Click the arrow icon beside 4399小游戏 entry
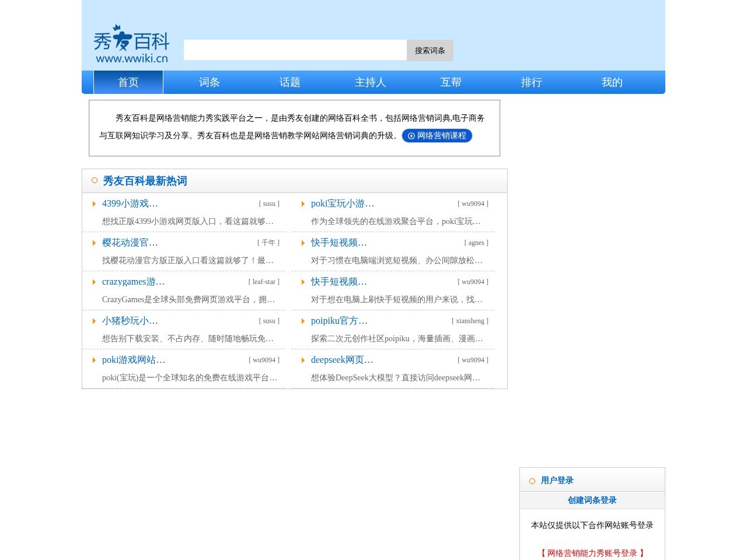Screen dimensions: 747x560 pyautogui.click(x=95, y=204)
